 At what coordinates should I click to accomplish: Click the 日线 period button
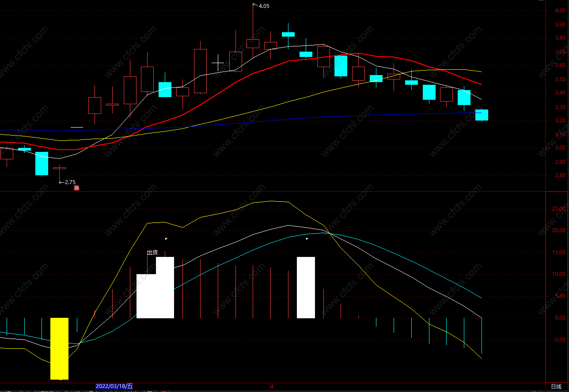coord(556,387)
